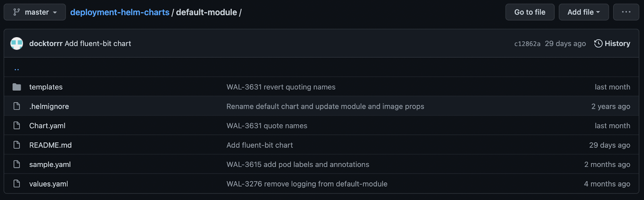Open commit History with clock icon
The height and width of the screenshot is (200, 644).
(612, 44)
